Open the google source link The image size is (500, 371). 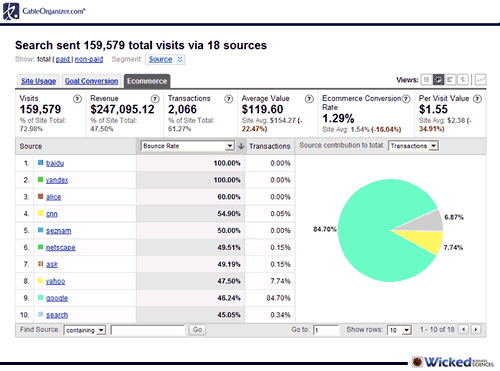click(57, 298)
